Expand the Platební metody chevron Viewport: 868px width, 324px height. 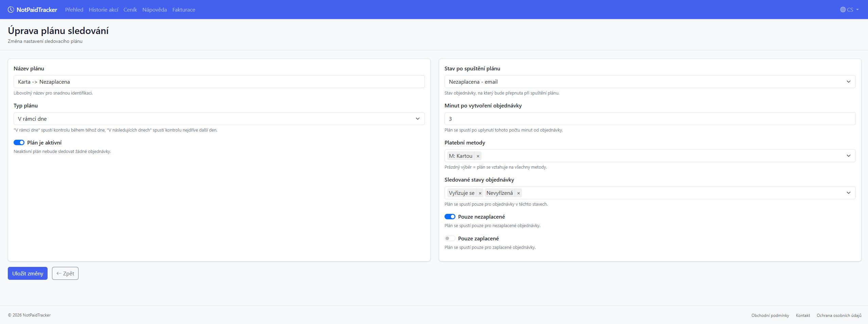click(x=848, y=156)
